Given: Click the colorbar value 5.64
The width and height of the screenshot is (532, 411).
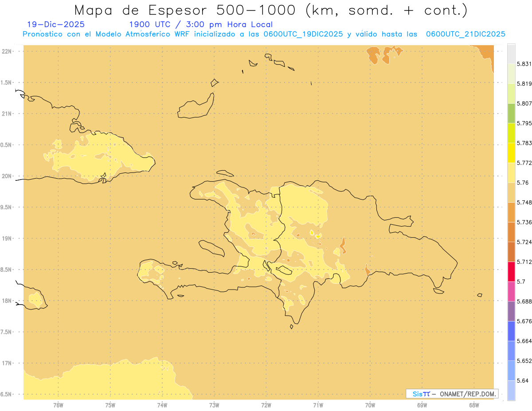Looking at the screenshot, I should tap(523, 380).
